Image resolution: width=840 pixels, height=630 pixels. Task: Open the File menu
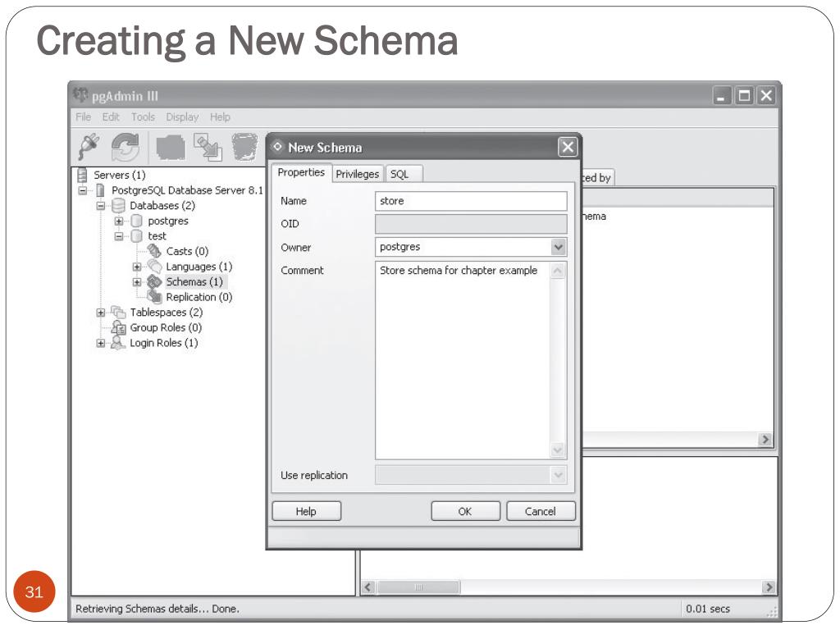click(x=83, y=116)
